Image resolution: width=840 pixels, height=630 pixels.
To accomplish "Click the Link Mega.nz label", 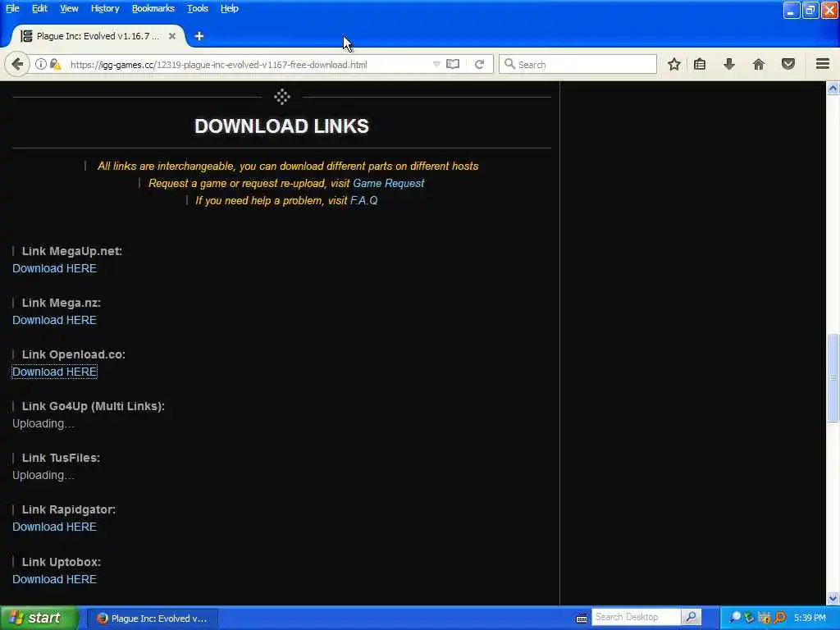I will tap(61, 303).
